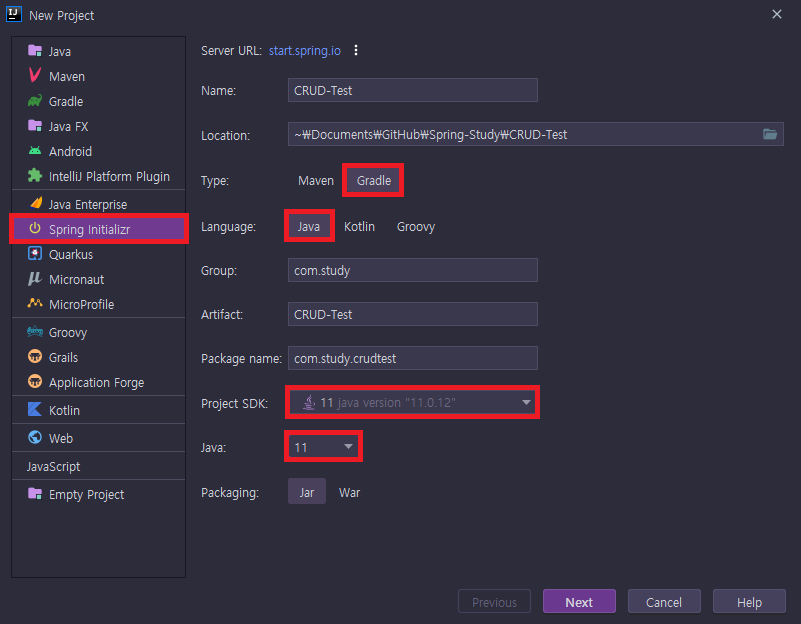Edit the Name field CRUD-Test
Viewport: 801px width, 624px height.
point(413,90)
